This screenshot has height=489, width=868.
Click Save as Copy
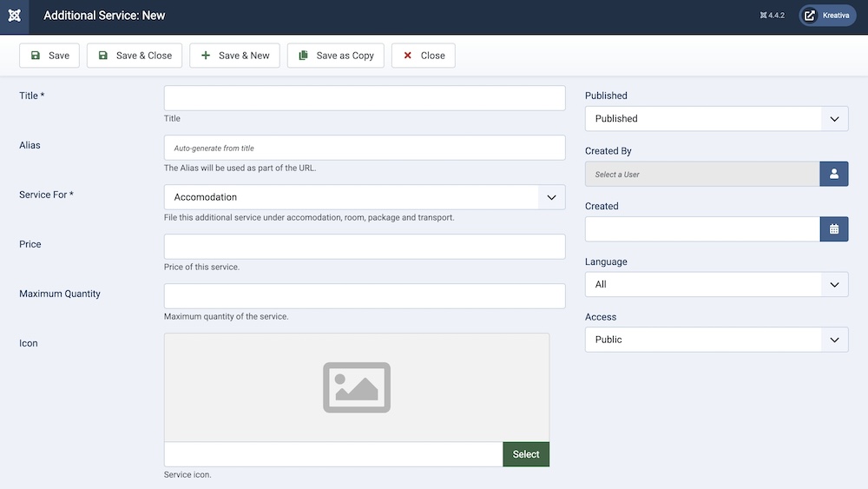pos(335,56)
